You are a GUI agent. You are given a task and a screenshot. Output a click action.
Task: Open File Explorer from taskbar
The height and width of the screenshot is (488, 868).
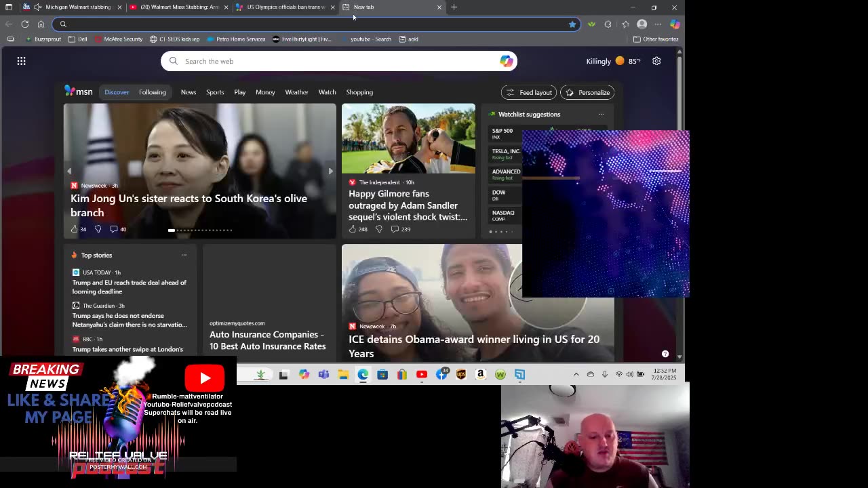point(343,374)
